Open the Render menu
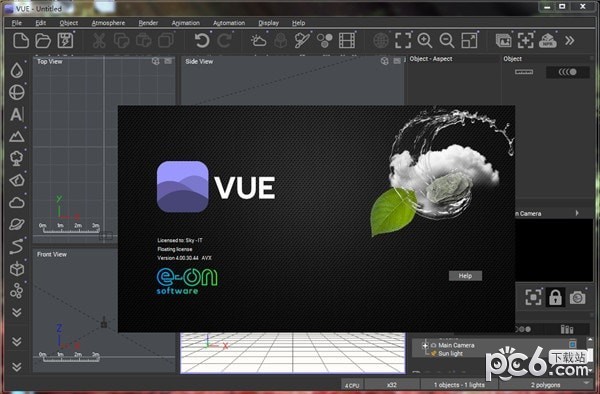600x394 pixels. coord(148,23)
